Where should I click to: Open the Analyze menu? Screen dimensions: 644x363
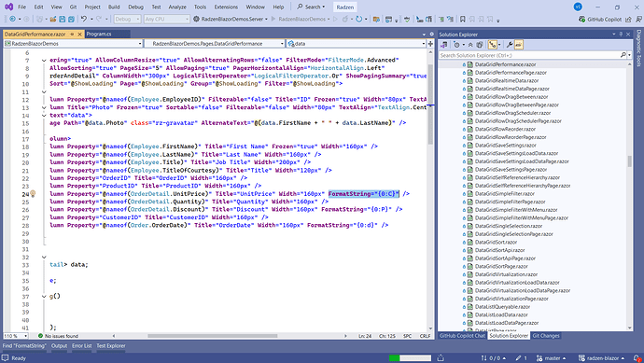coord(177,7)
